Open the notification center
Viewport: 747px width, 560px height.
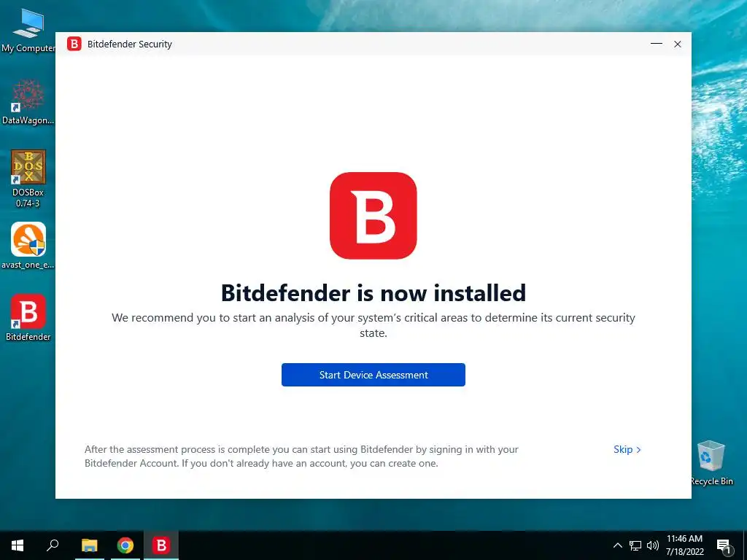(724, 546)
